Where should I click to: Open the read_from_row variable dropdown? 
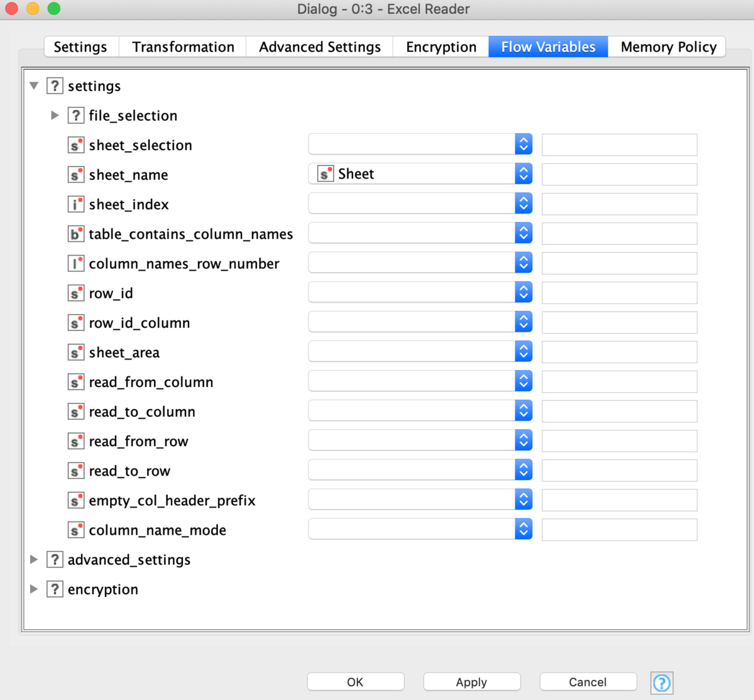pos(420,440)
